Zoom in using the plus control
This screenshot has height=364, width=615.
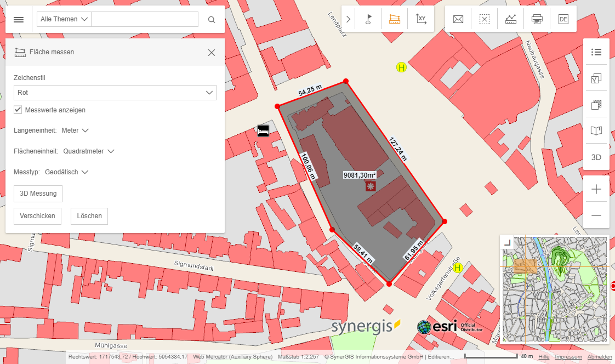(596, 189)
